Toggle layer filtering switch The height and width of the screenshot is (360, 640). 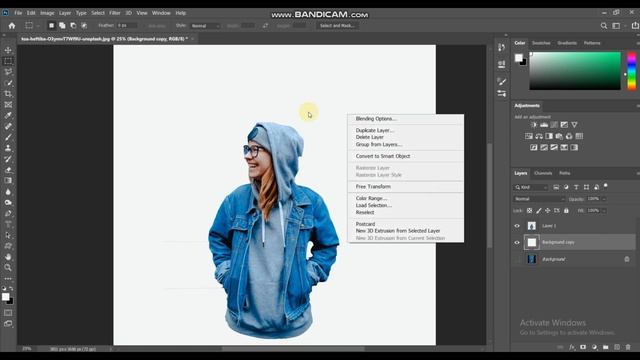coord(606,186)
